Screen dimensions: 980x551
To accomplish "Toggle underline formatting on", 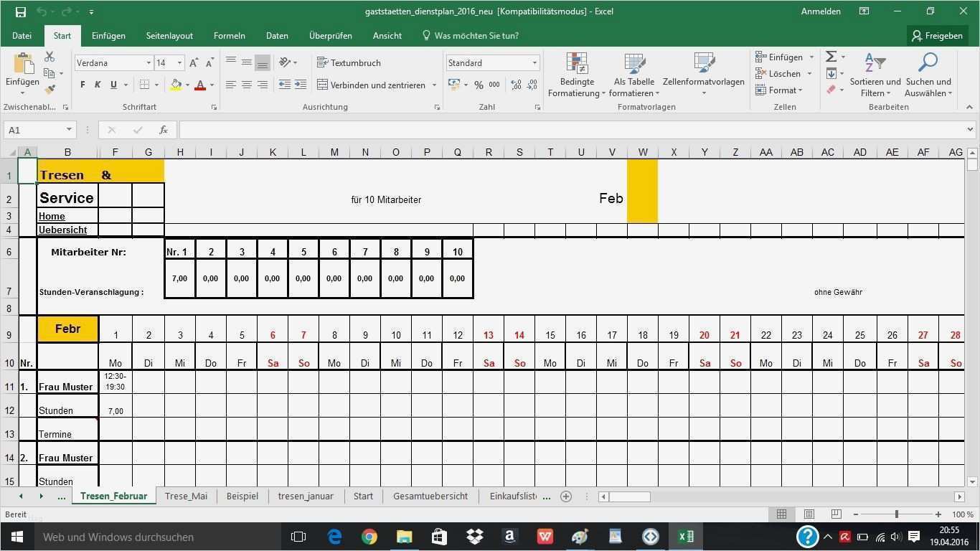I will (x=113, y=85).
